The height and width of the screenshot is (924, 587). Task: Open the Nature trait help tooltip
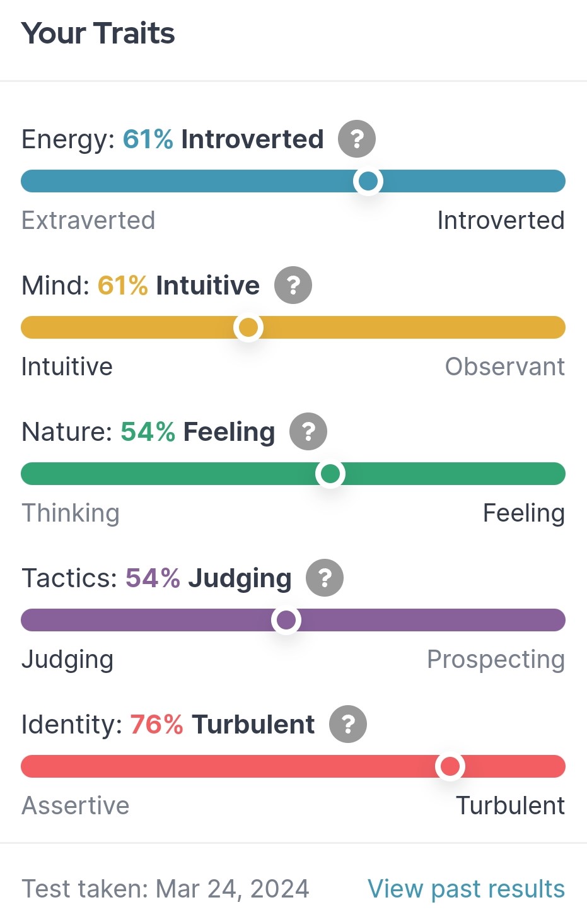[308, 431]
